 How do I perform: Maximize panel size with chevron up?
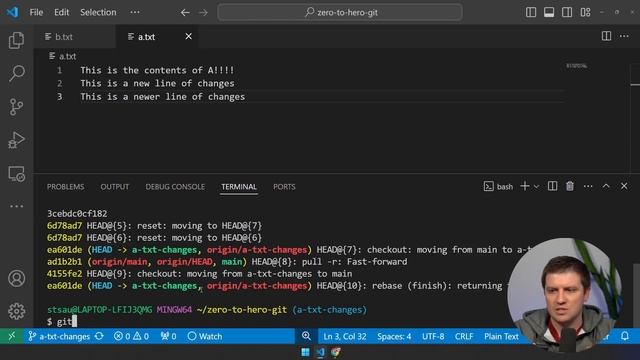[606, 186]
